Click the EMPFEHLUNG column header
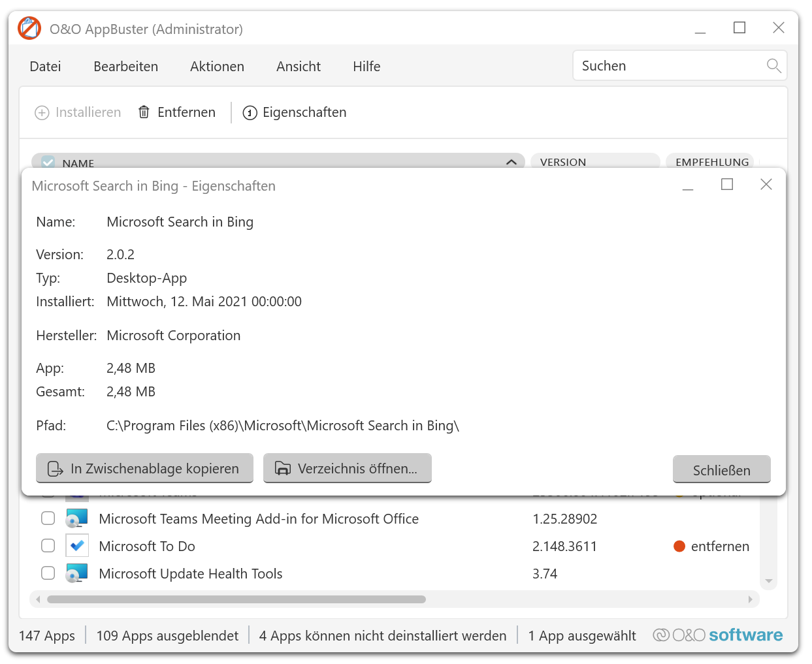Screen dimensions: 812x664 click(711, 161)
